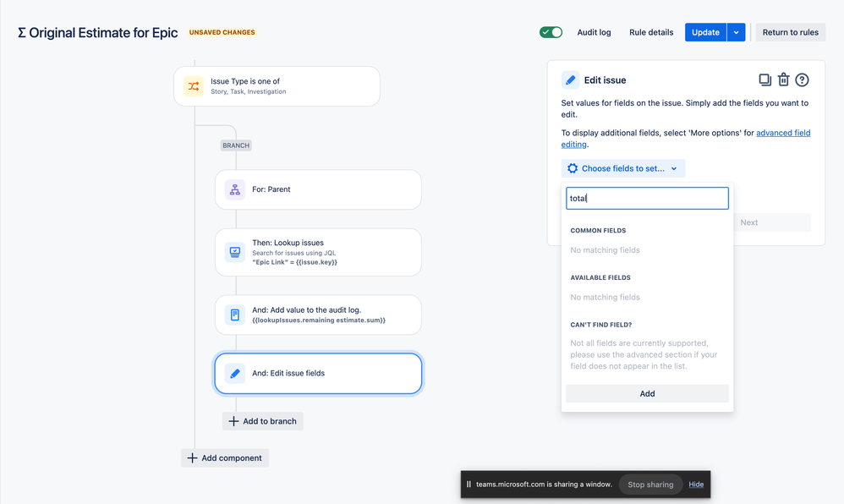Toggle the rule enabled switch off

(x=551, y=32)
